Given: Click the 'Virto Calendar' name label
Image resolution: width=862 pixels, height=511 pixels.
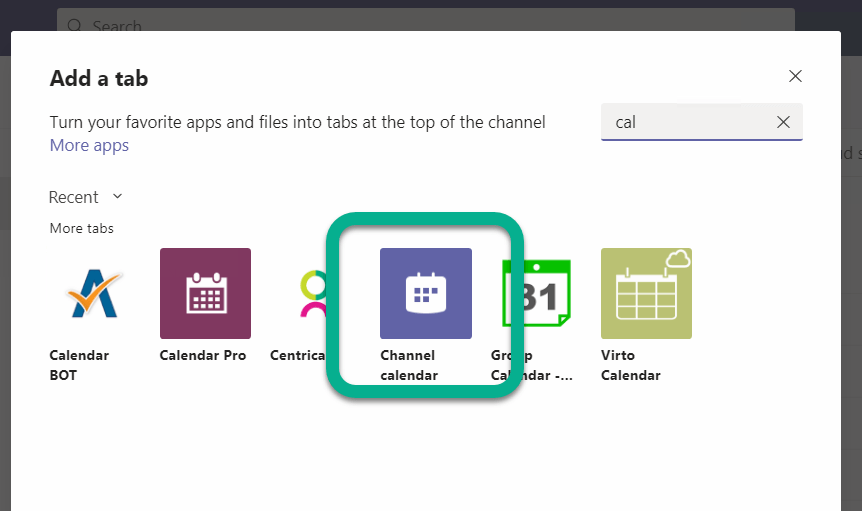Looking at the screenshot, I should pos(630,365).
